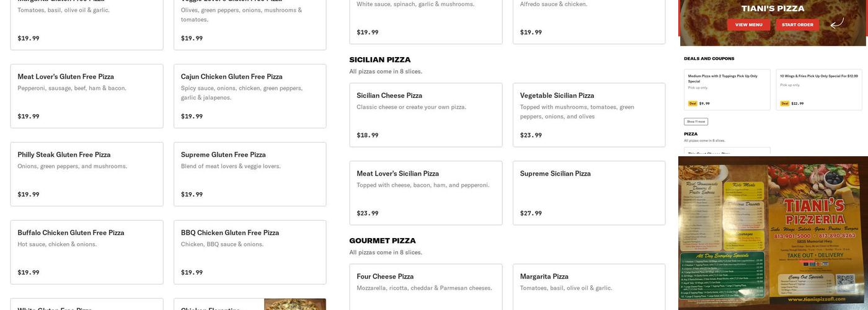
Task: Open Meat Lover's Sicilian Pizza card
Action: pos(425,193)
